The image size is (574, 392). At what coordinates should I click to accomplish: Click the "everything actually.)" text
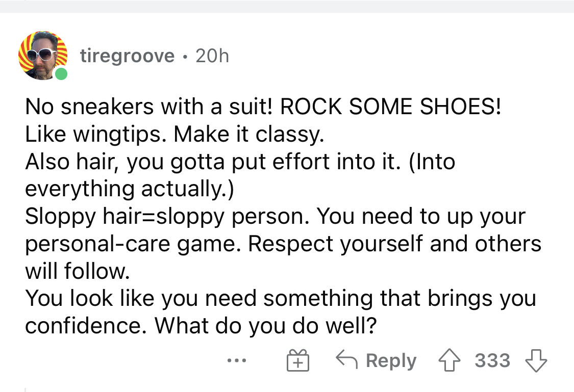tap(129, 189)
